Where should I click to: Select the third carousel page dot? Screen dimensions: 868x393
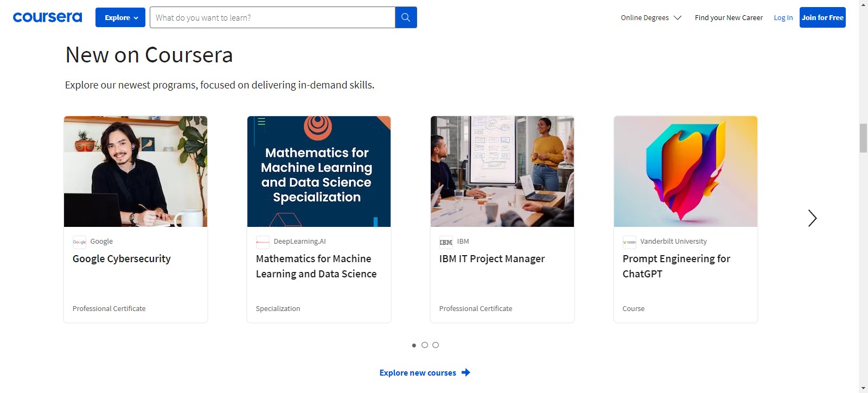pos(436,345)
